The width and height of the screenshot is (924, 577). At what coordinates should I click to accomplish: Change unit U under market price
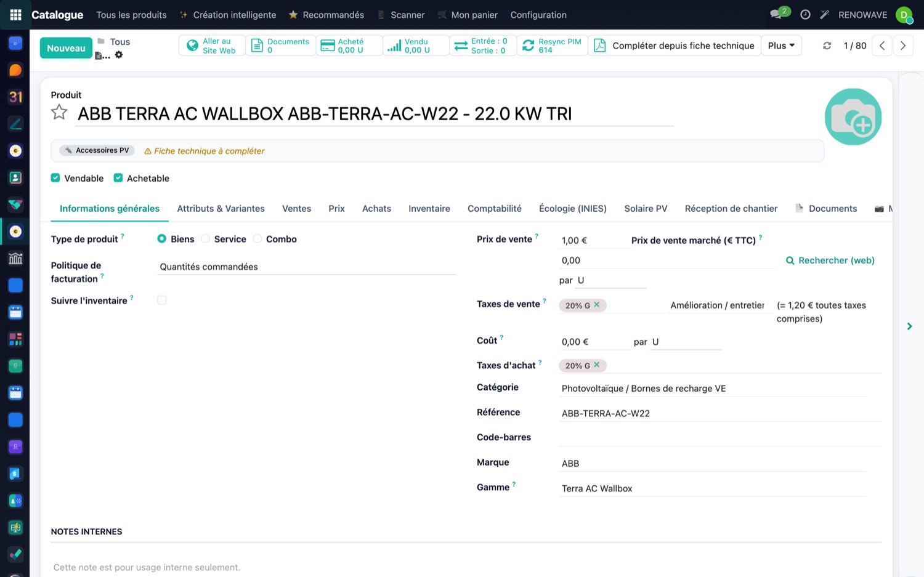click(x=611, y=280)
